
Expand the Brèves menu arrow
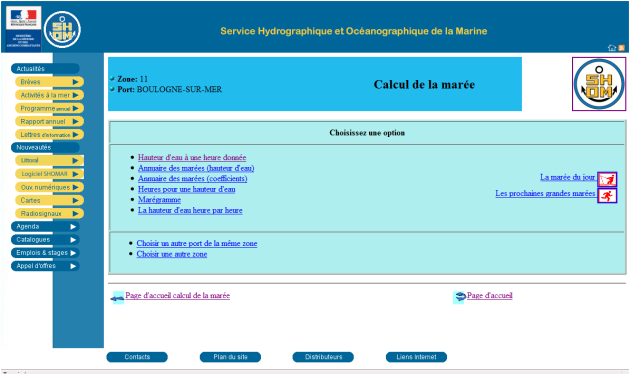click(75, 82)
